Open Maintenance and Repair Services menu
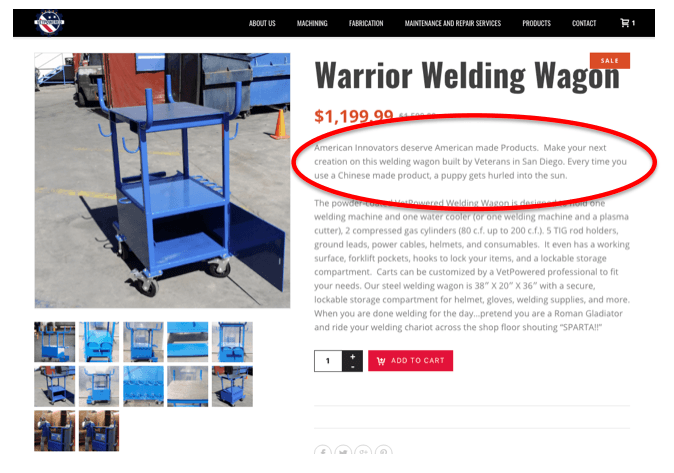This screenshot has width=674, height=473. [x=453, y=23]
